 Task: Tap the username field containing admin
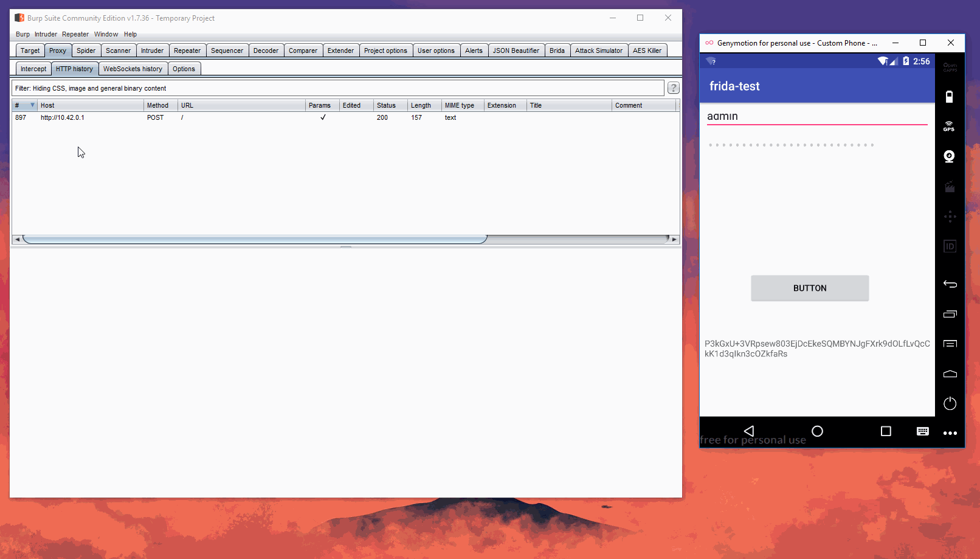point(817,116)
